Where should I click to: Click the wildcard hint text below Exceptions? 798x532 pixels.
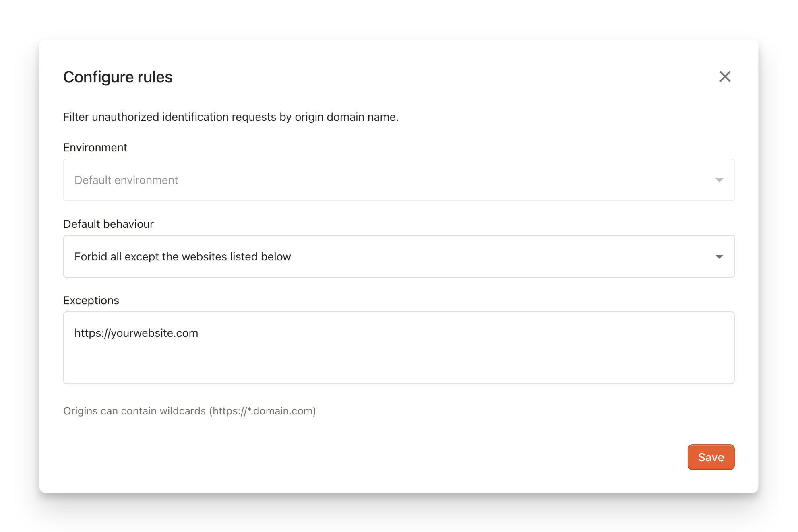[x=190, y=411]
